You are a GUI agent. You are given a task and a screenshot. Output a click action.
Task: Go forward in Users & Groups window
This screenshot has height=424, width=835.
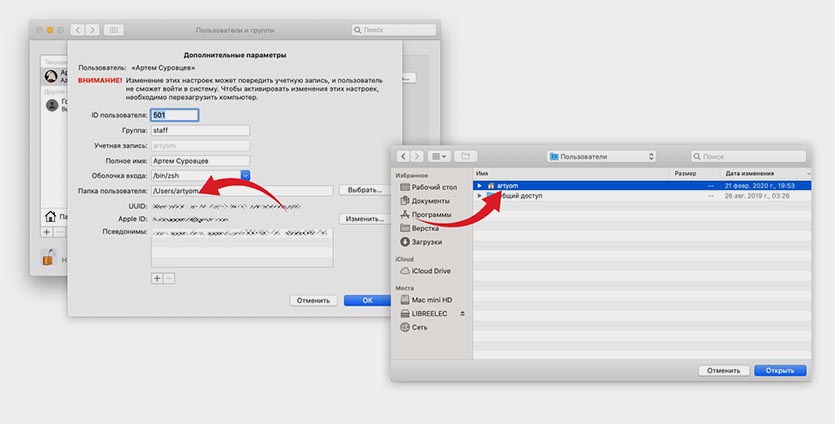pos(92,30)
